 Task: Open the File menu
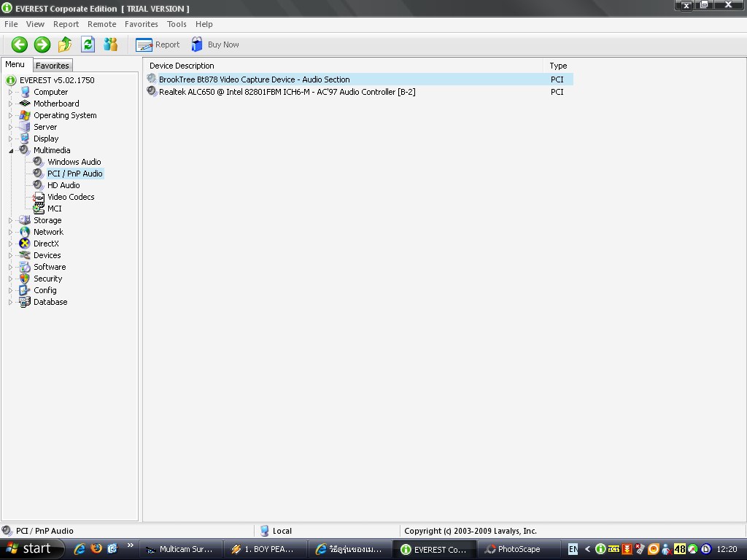point(11,24)
